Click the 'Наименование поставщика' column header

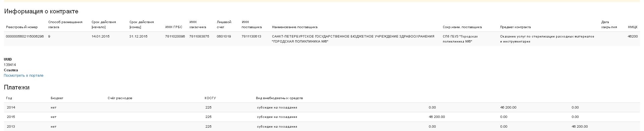click(x=294, y=27)
